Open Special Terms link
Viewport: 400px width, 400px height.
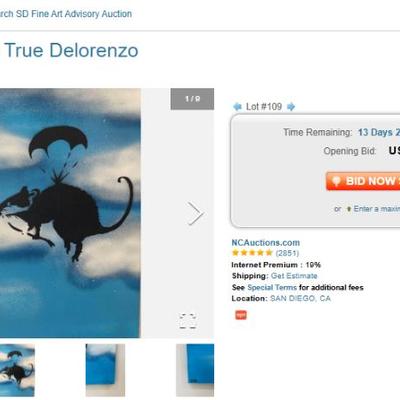click(x=272, y=287)
